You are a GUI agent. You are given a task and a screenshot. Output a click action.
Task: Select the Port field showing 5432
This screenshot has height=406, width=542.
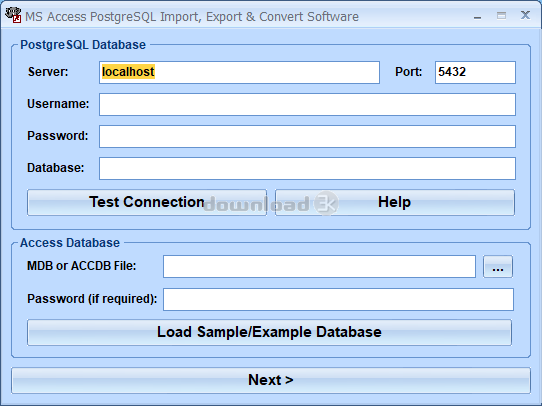[475, 73]
